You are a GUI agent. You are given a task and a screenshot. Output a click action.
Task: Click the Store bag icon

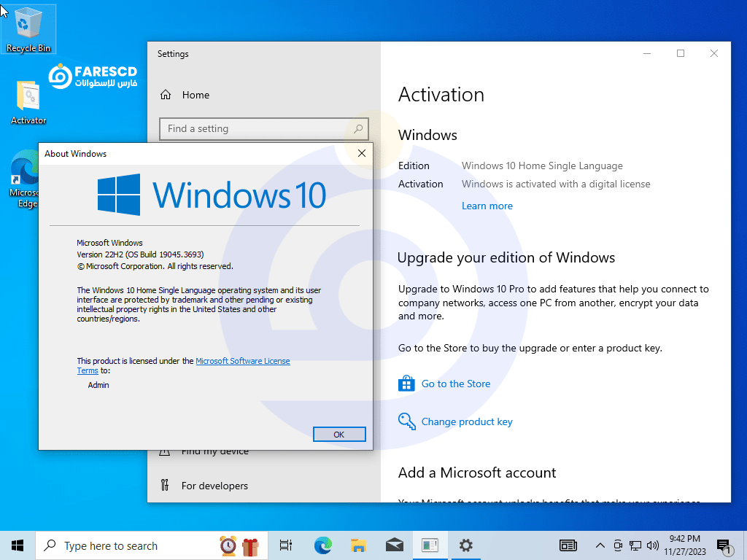coord(406,384)
